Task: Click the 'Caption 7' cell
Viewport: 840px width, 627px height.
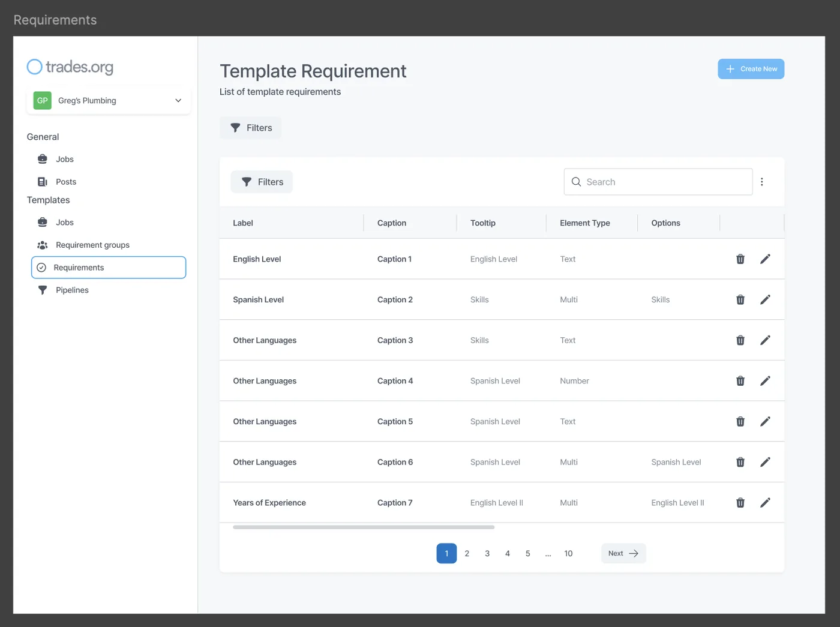Action: click(395, 503)
